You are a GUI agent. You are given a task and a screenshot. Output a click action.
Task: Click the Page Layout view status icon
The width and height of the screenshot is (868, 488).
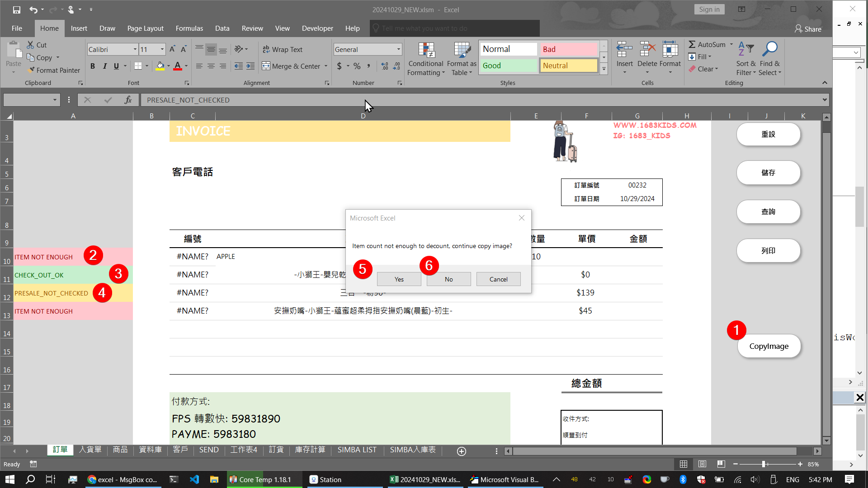pos(702,464)
